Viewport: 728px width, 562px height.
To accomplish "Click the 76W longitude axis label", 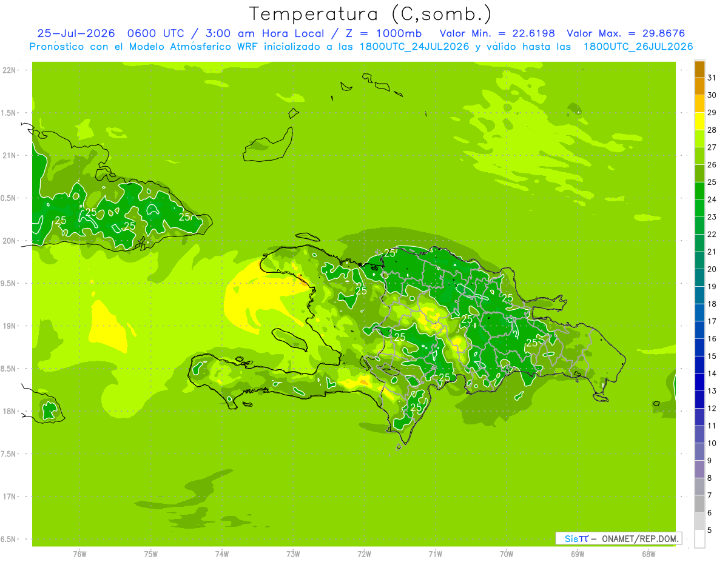I will [79, 554].
